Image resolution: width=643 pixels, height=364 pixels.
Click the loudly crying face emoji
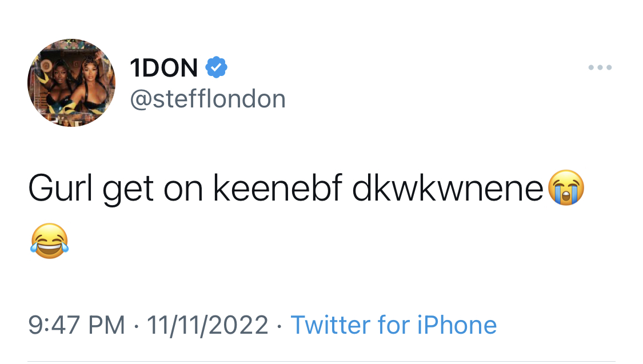pyautogui.click(x=566, y=187)
